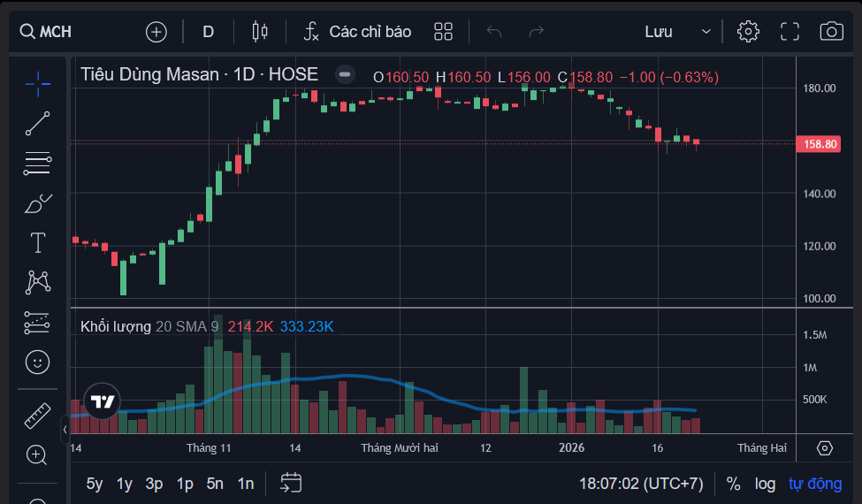
Task: Select the brush drawing tool
Action: tap(37, 204)
